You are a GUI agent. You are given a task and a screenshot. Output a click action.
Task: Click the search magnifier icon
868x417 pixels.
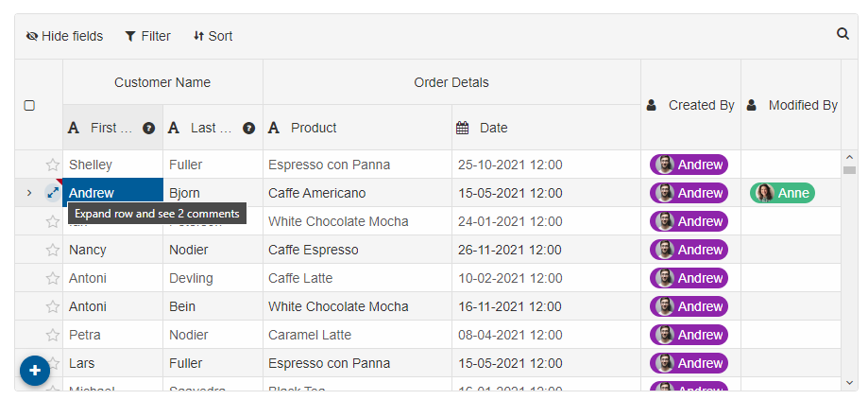[x=842, y=34]
